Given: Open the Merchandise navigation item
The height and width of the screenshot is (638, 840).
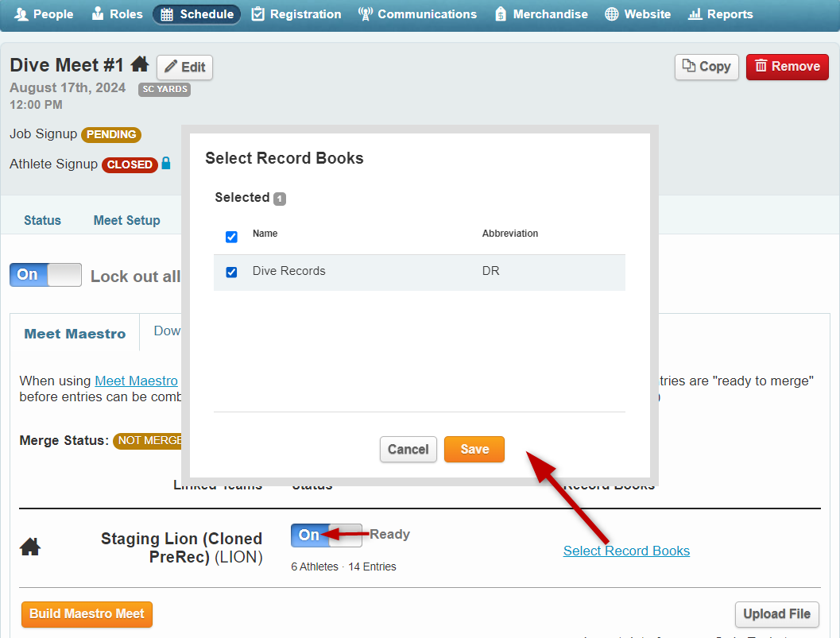Looking at the screenshot, I should pyautogui.click(x=541, y=14).
